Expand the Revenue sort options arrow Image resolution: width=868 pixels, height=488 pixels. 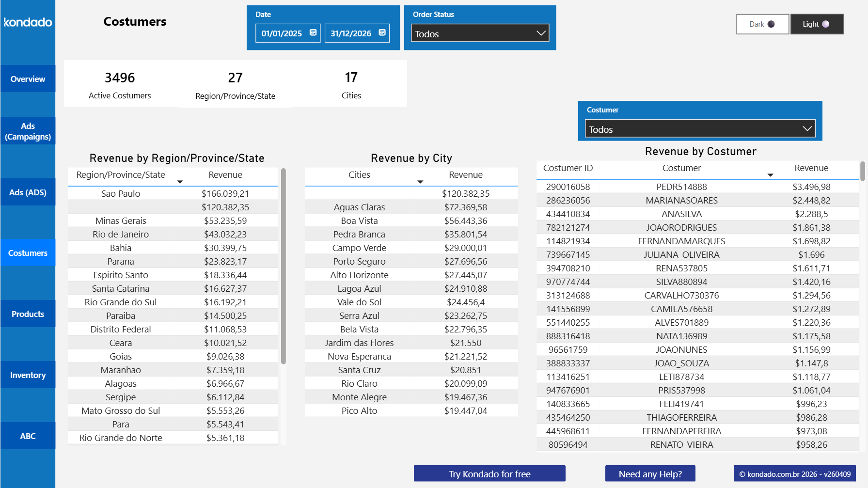(771, 175)
